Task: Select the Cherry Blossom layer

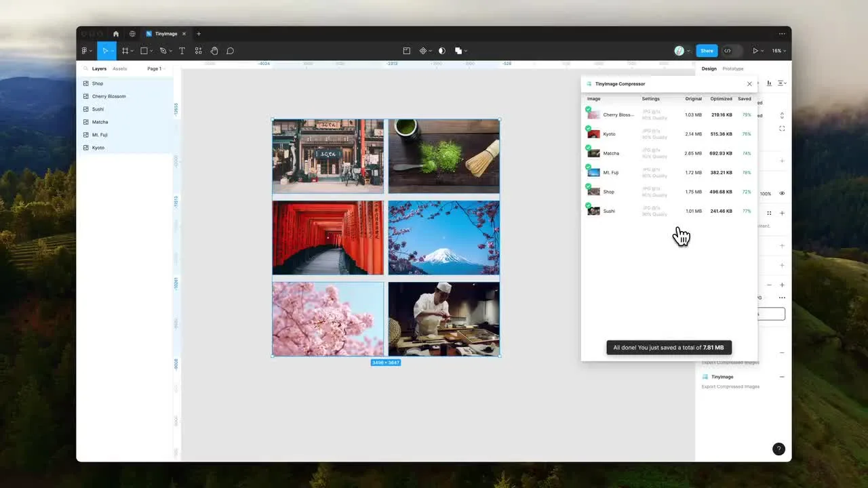Action: (108, 96)
